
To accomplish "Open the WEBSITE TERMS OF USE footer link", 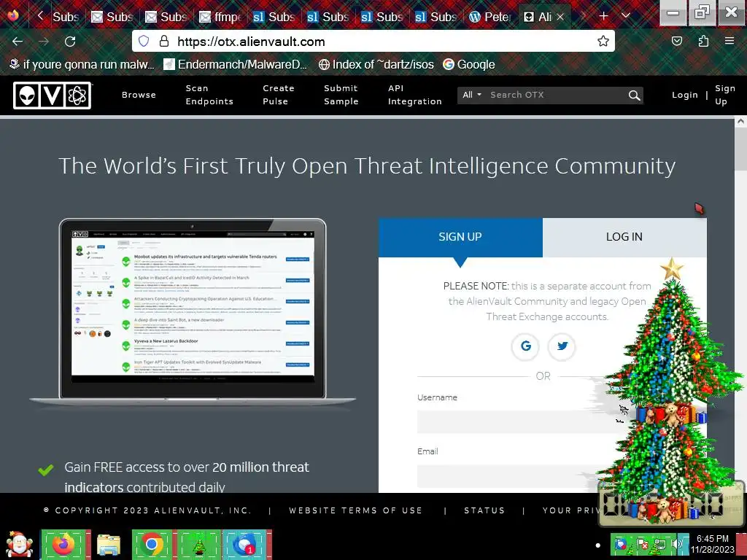I will tap(355, 510).
